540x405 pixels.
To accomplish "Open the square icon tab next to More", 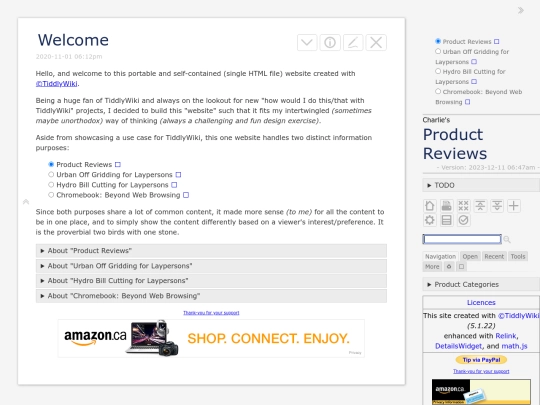I will click(x=461, y=267).
